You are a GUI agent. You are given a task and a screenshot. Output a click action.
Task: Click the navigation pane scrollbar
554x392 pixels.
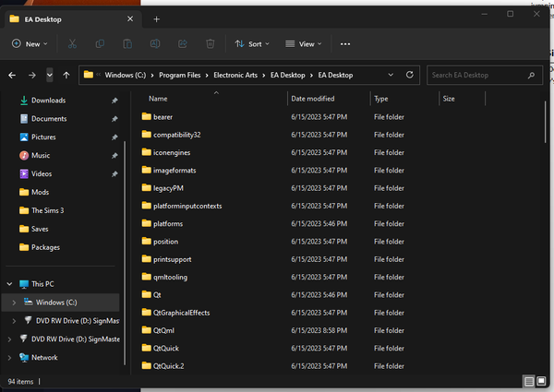click(x=125, y=253)
